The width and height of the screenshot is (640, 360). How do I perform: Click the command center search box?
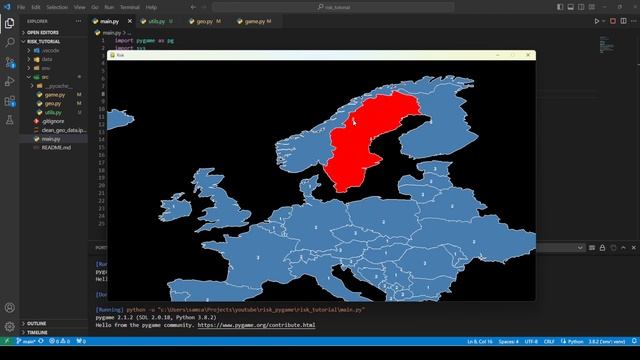[333, 7]
